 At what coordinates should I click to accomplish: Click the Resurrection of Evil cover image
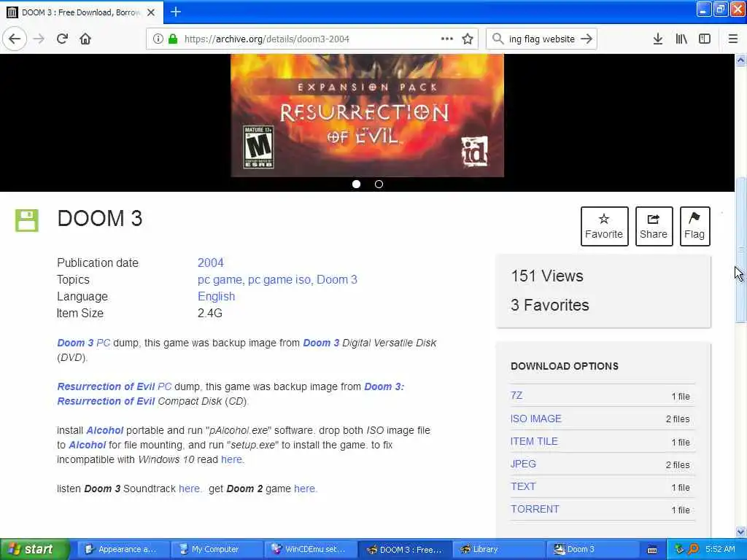368,115
